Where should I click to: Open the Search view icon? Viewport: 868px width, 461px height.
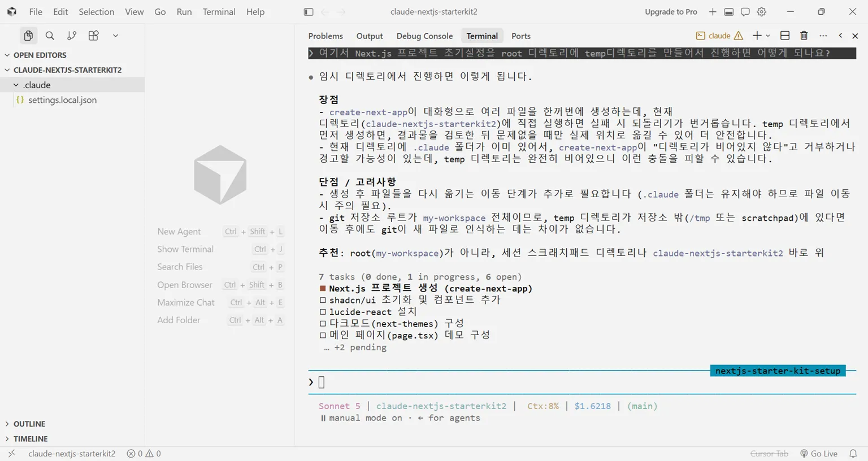tap(50, 36)
